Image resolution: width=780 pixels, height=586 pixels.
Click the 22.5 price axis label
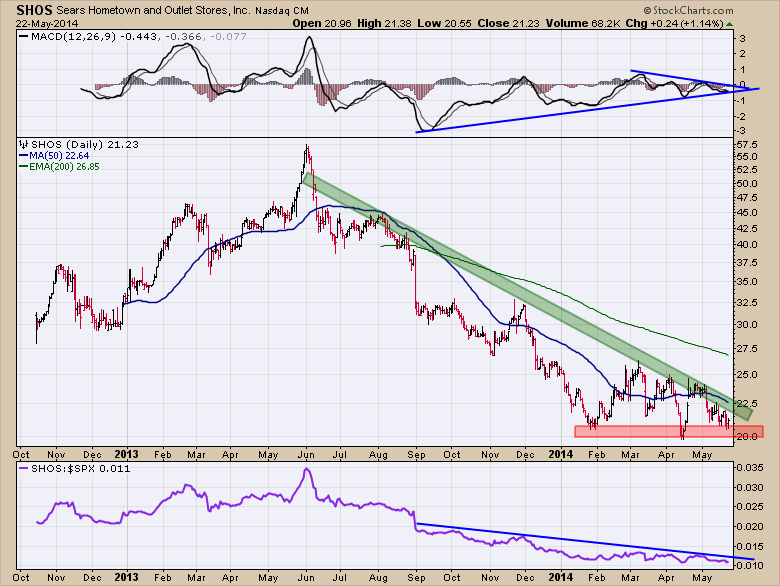click(747, 403)
